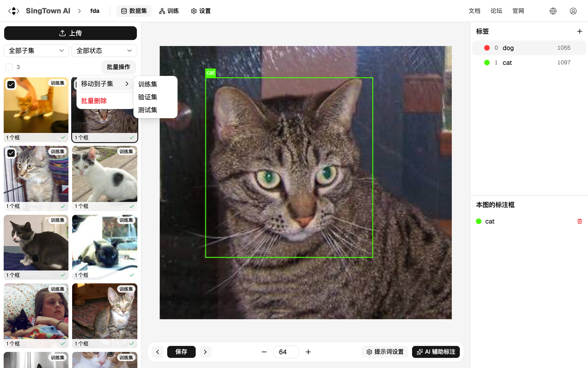Image resolution: width=588 pixels, height=368 pixels.
Task: Open the 批量操作 batch actions button
Action: point(119,67)
